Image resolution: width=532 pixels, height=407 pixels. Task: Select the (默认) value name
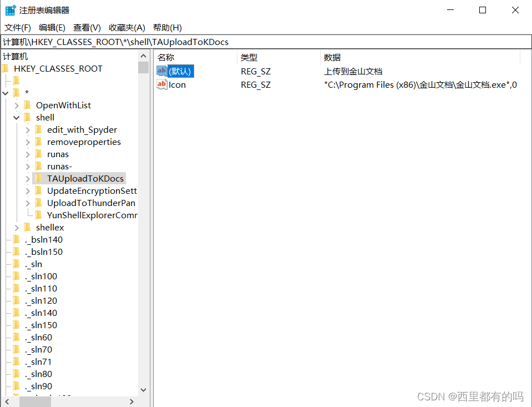[181, 71]
